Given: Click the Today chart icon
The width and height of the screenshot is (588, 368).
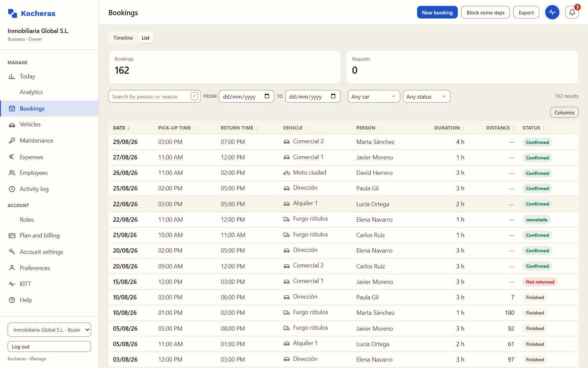Looking at the screenshot, I should tap(12, 76).
